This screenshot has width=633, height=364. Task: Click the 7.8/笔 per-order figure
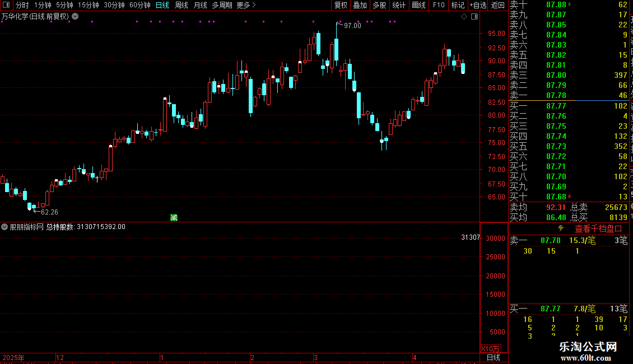point(585,309)
